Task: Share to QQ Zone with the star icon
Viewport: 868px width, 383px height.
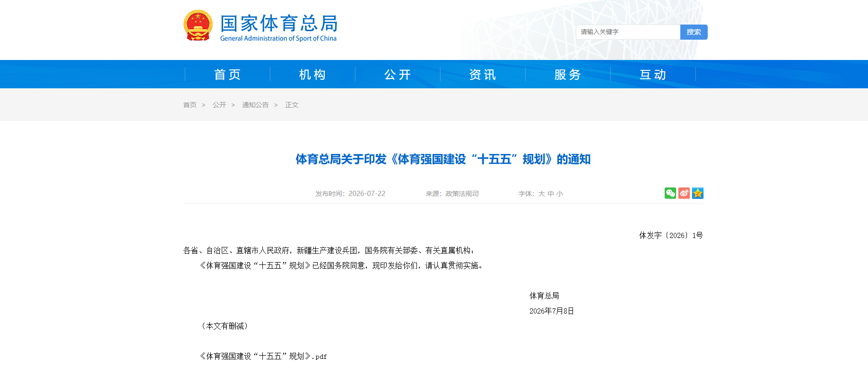Action: click(697, 193)
